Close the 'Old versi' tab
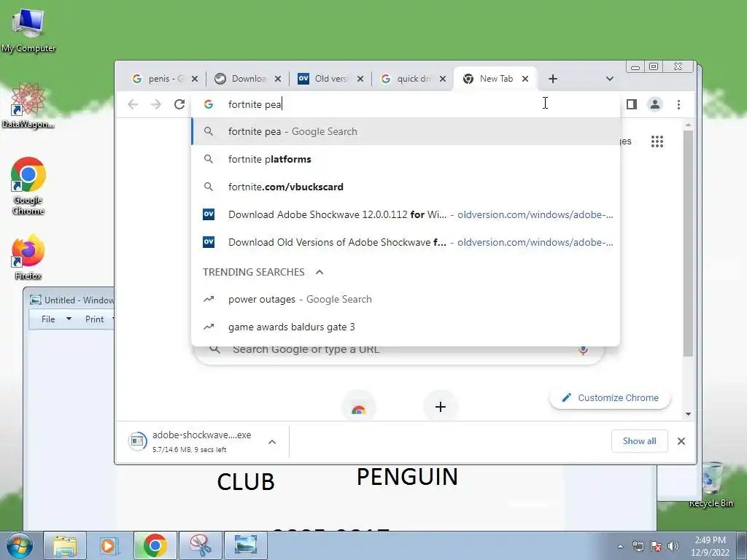 point(360,79)
